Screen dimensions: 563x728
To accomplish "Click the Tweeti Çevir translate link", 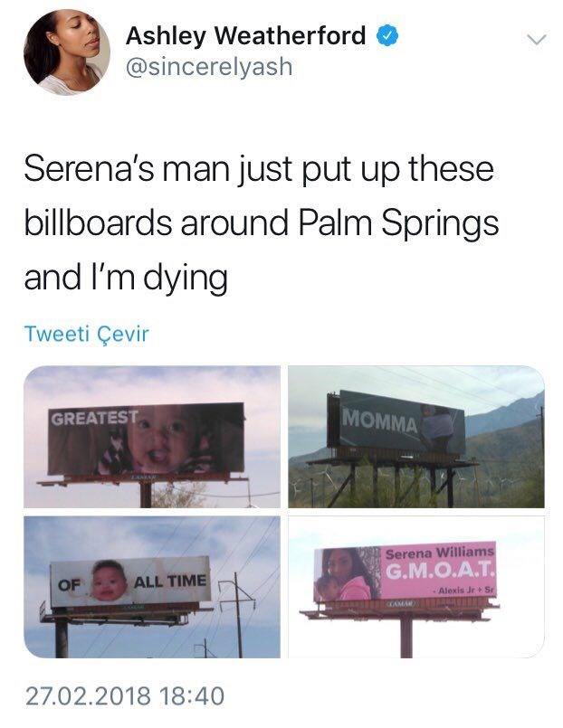I will click(86, 334).
